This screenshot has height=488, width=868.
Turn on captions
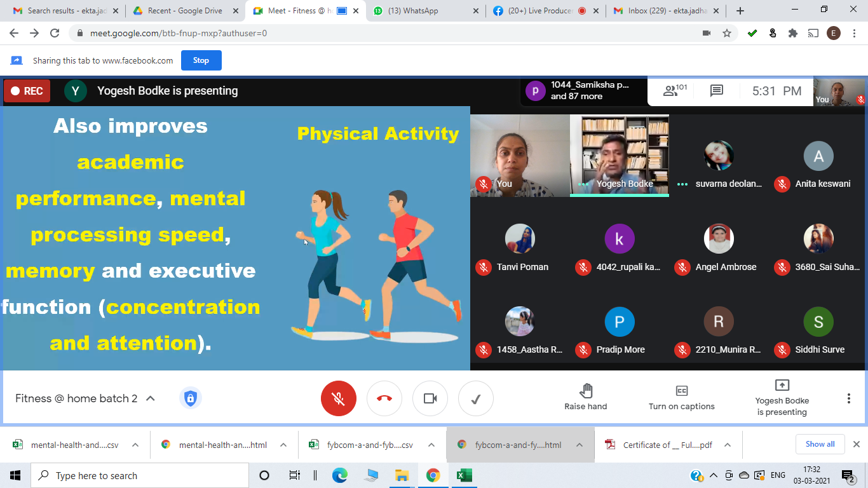pos(681,398)
